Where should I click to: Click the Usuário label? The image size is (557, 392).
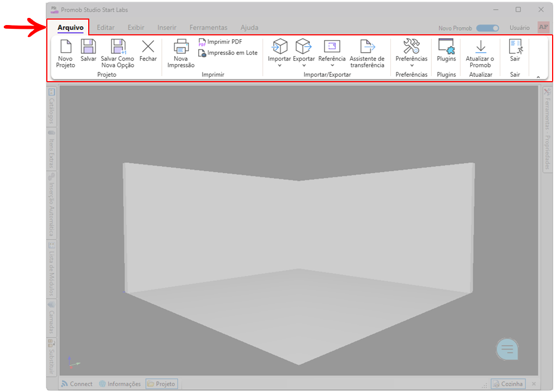coord(519,28)
